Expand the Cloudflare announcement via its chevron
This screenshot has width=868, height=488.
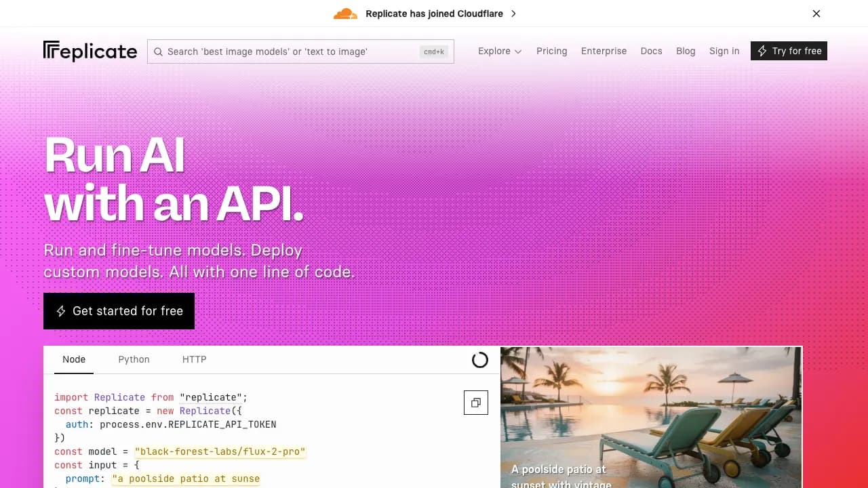click(x=513, y=13)
